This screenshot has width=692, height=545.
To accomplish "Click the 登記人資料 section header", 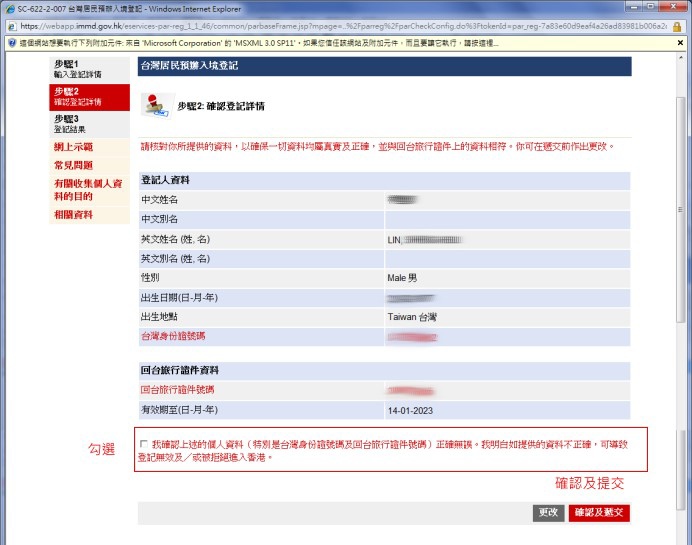I will click(384, 180).
